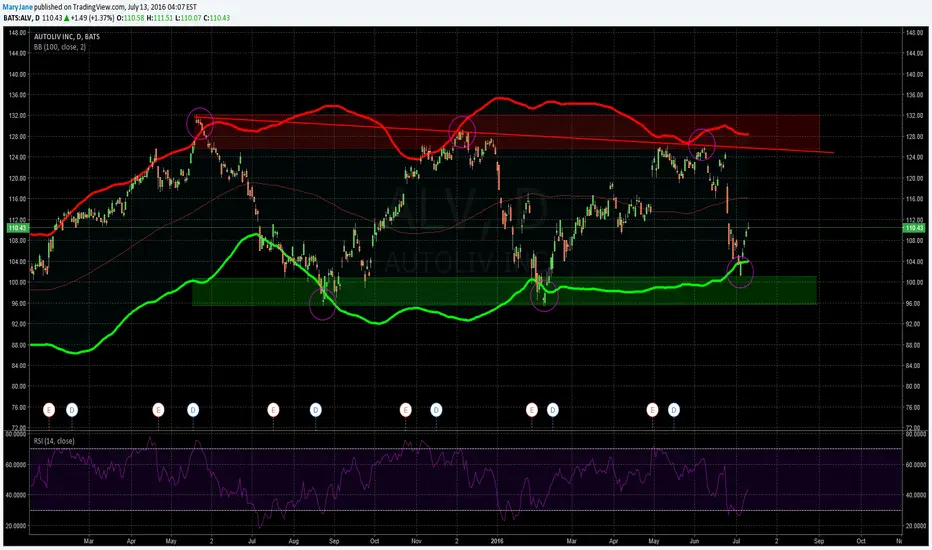Image resolution: width=932 pixels, height=550 pixels.
Task: Click the Aug label on the time axis
Action: pyautogui.click(x=294, y=541)
